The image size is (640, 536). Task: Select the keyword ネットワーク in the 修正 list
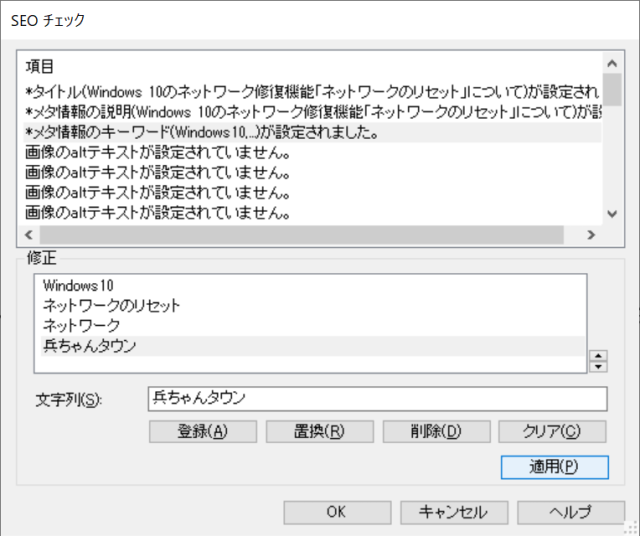click(313, 326)
